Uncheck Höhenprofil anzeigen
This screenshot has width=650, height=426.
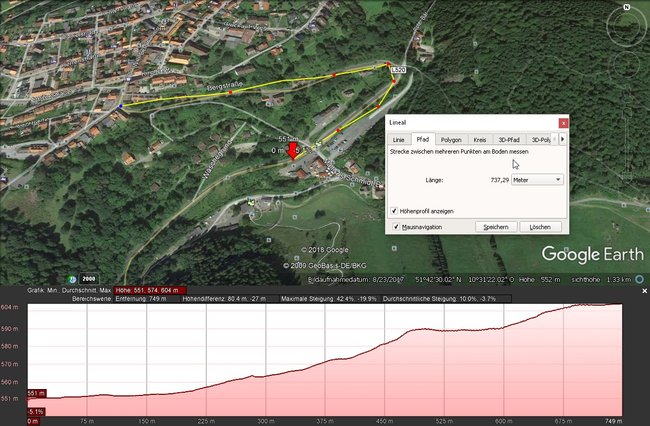pyautogui.click(x=394, y=211)
